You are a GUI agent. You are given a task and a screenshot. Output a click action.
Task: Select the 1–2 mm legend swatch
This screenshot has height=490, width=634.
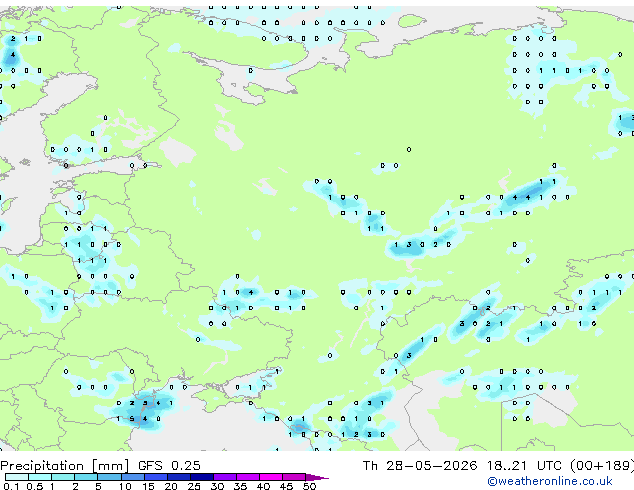[63, 477]
